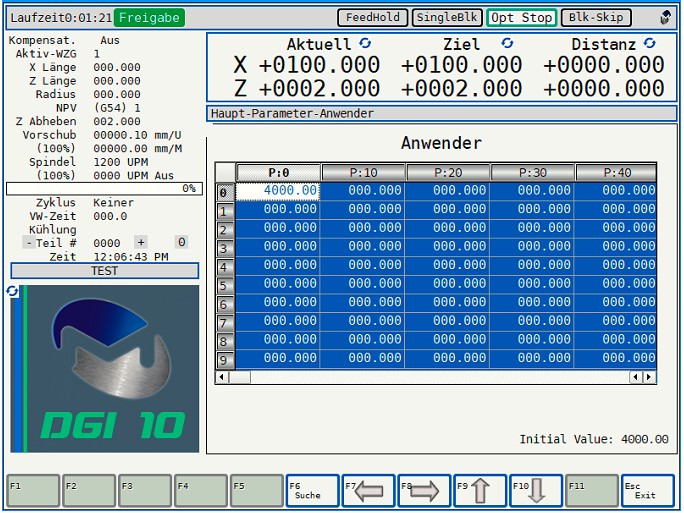Click the F8 right arrow softkey

coord(424,491)
